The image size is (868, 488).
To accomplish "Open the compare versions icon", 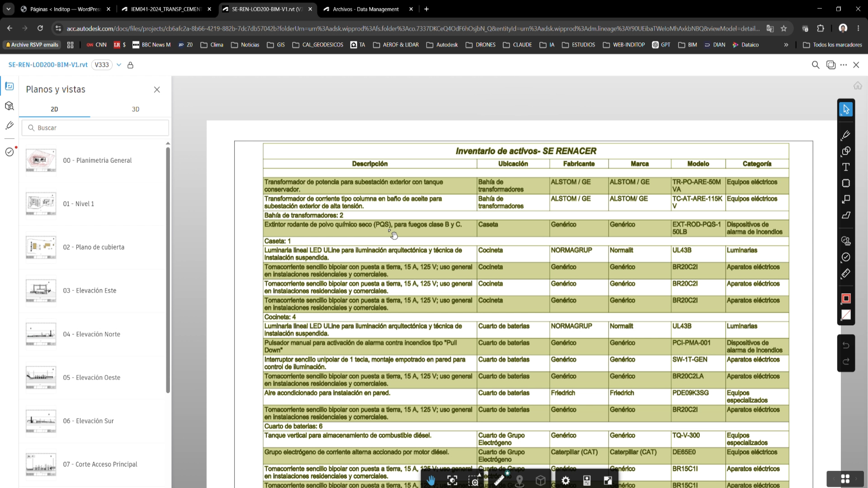I will [830, 65].
